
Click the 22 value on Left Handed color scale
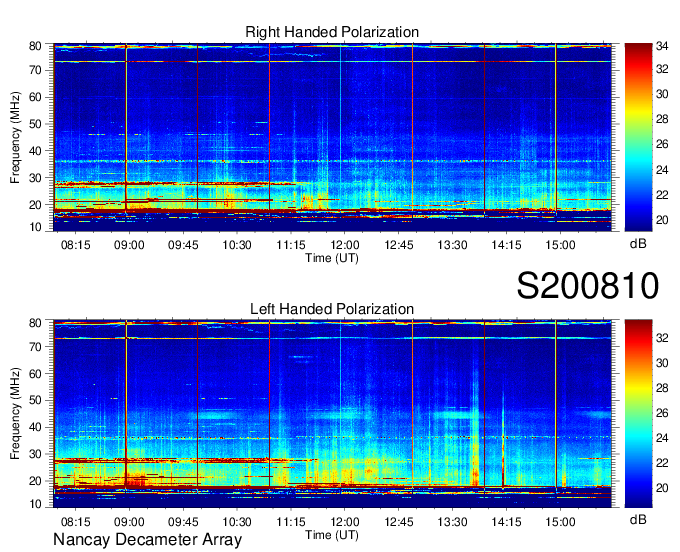(662, 463)
